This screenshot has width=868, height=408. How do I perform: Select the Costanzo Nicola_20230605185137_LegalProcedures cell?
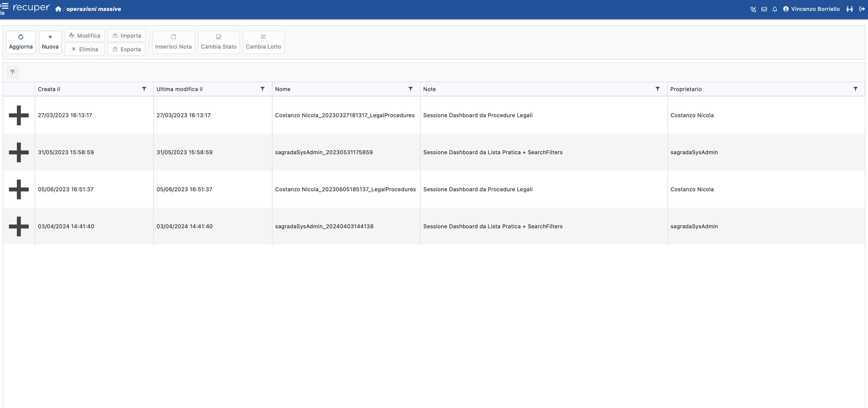coord(345,189)
